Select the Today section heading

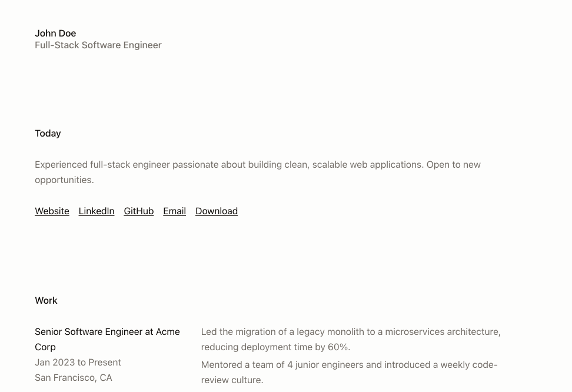pyautogui.click(x=48, y=133)
